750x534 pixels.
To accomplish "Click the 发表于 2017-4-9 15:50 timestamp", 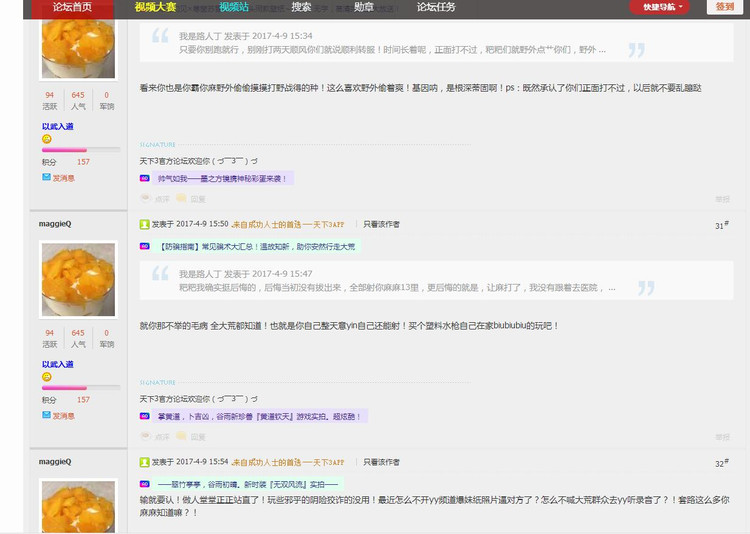I will (190, 223).
